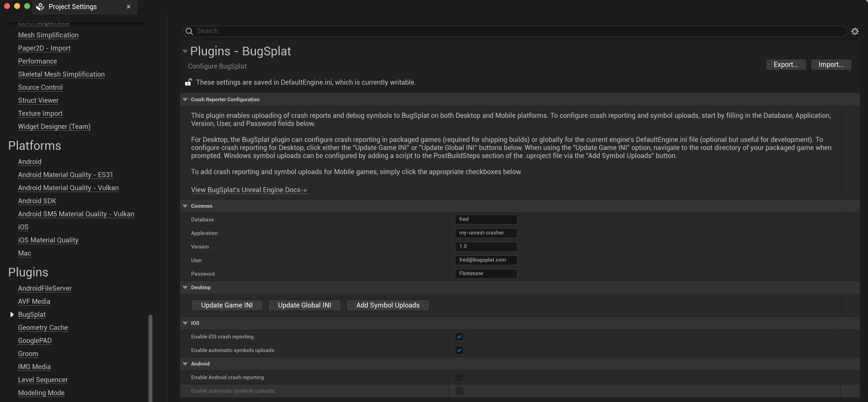The image size is (868, 402).
Task: Open Android SM5 Material Quality - Vulkan
Action: [x=76, y=214]
